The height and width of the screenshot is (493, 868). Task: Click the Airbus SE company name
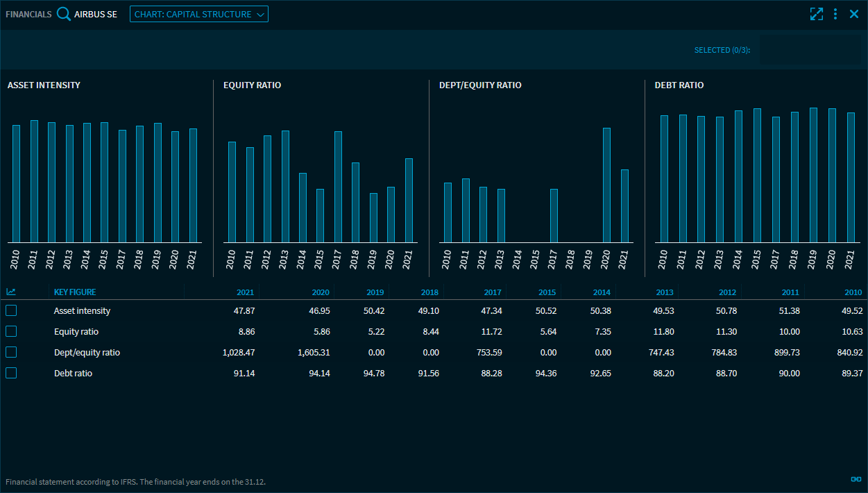coord(96,14)
